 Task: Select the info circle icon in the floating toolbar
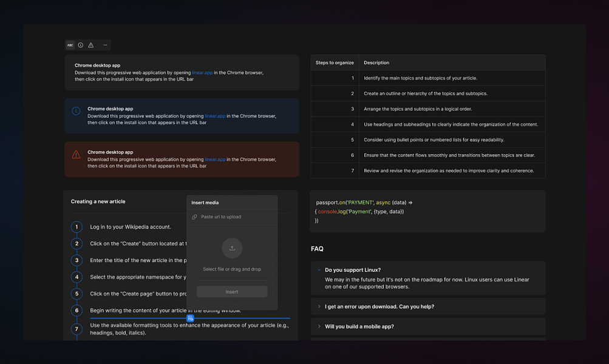click(x=80, y=44)
